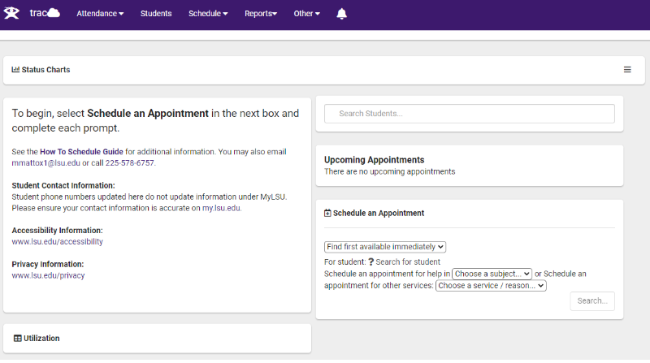Click the question mark beside Search for student
This screenshot has height=363, width=650.
(x=371, y=262)
